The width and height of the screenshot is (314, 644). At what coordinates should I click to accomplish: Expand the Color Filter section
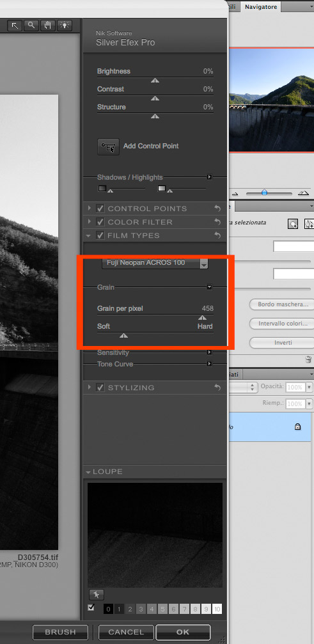pos(89,222)
